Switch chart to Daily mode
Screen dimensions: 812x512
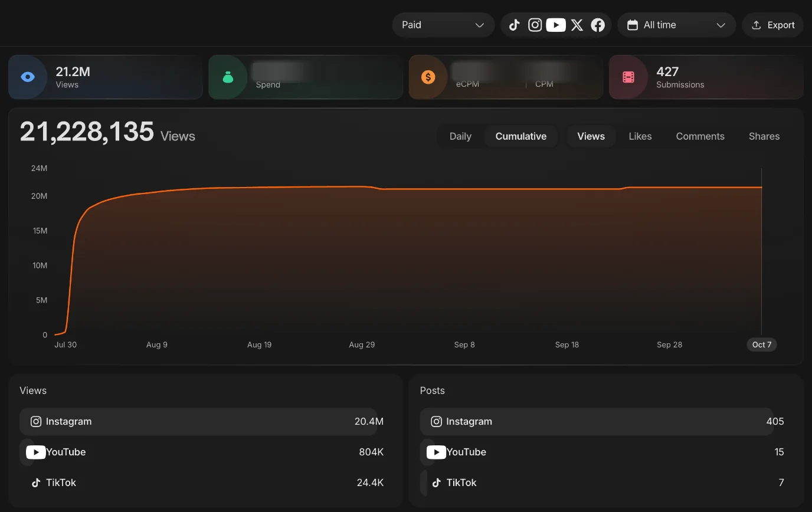point(460,136)
